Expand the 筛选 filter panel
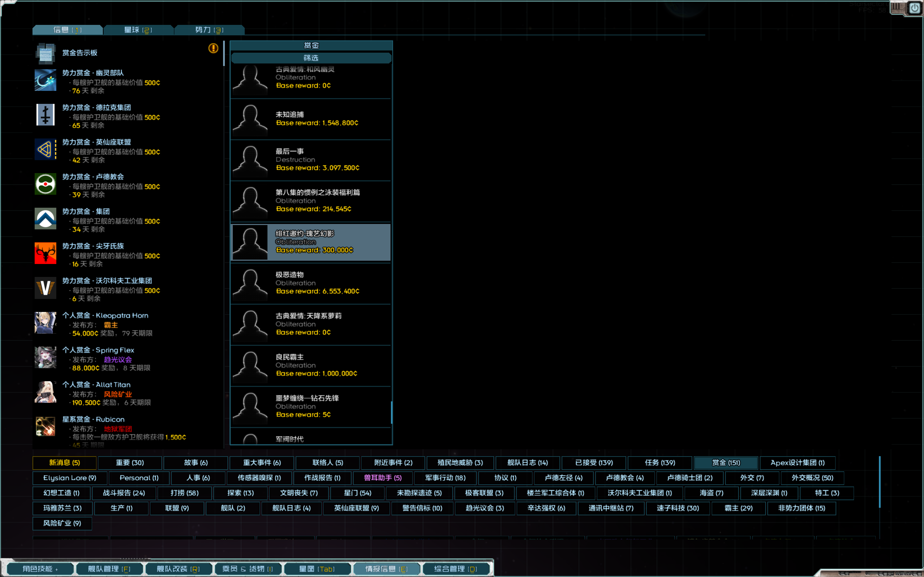 click(x=310, y=58)
